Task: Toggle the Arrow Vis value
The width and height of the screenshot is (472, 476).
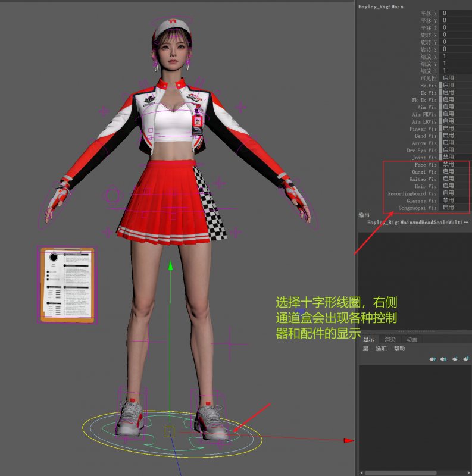Action: coord(455,143)
